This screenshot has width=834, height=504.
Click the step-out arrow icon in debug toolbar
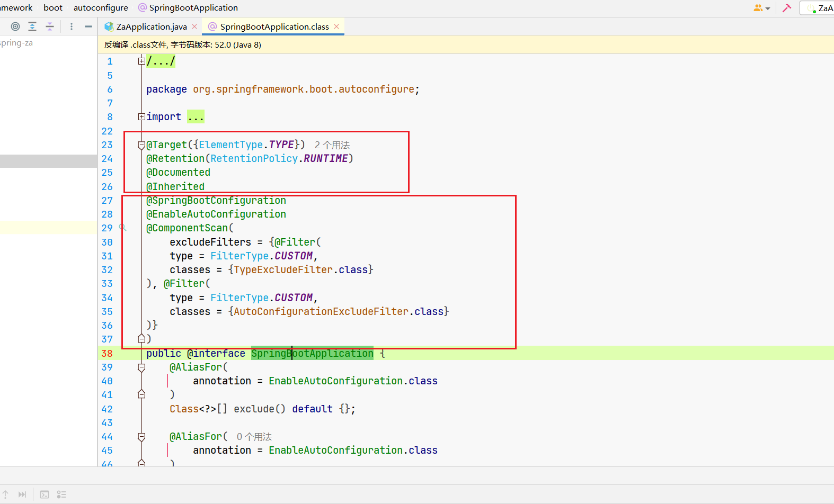(5, 494)
